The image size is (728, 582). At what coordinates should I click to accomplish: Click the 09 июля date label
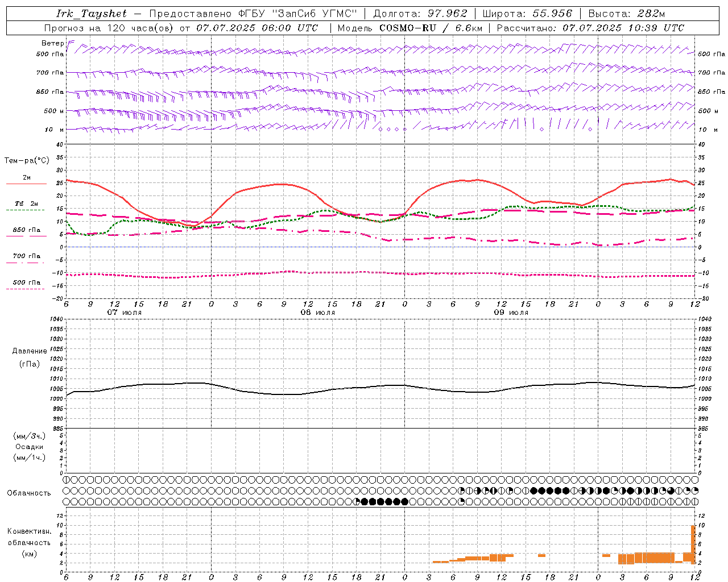tap(511, 313)
